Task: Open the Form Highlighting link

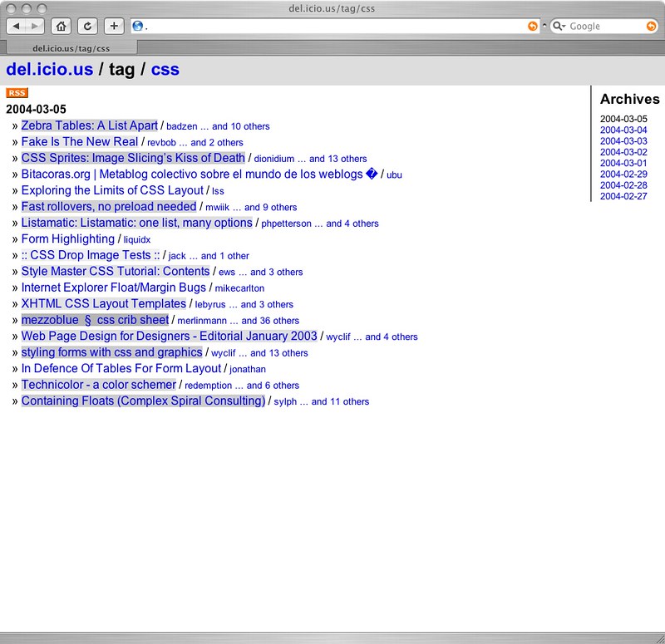Action: tap(68, 238)
